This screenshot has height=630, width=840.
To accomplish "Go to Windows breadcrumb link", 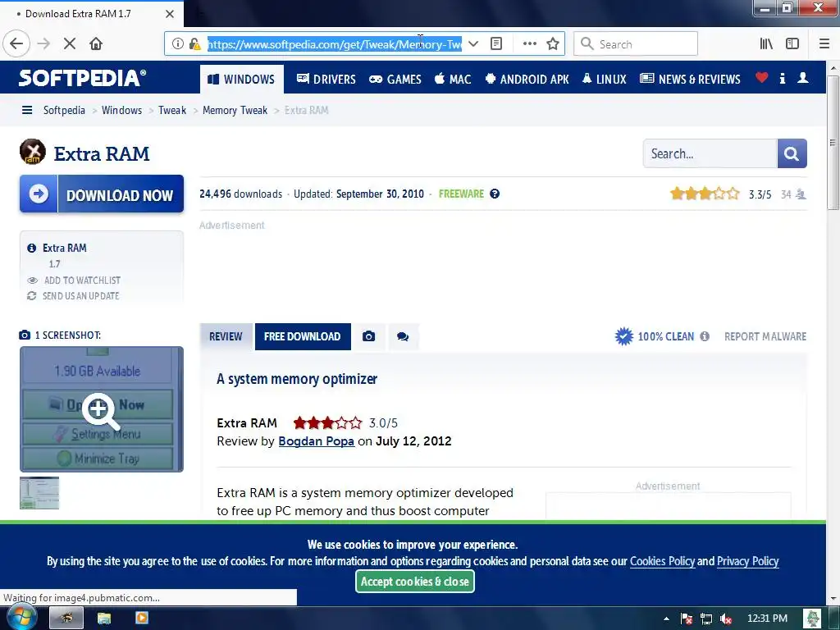I will pyautogui.click(x=121, y=110).
